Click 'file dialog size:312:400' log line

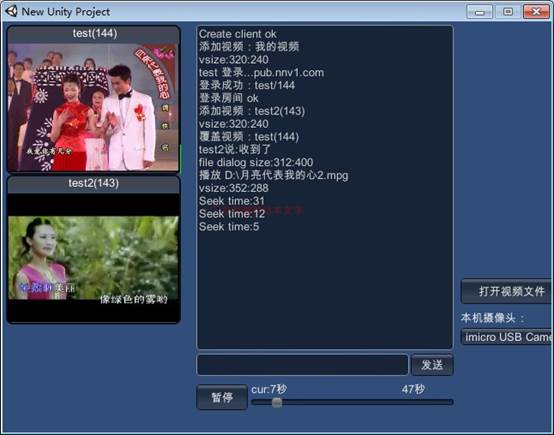tap(256, 162)
